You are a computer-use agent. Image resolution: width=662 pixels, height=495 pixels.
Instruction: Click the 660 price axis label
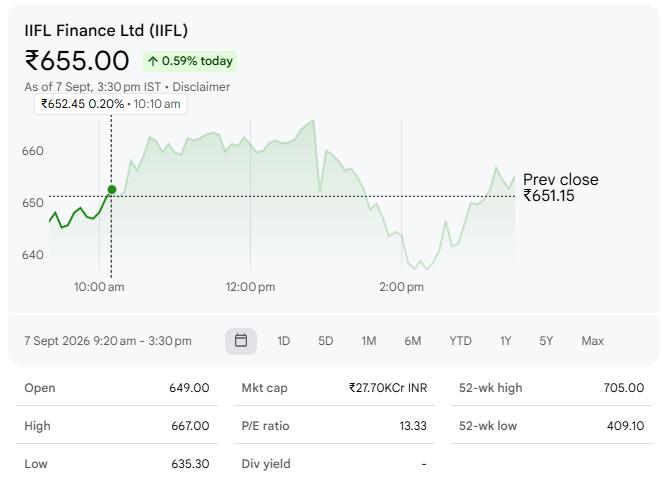(x=33, y=151)
